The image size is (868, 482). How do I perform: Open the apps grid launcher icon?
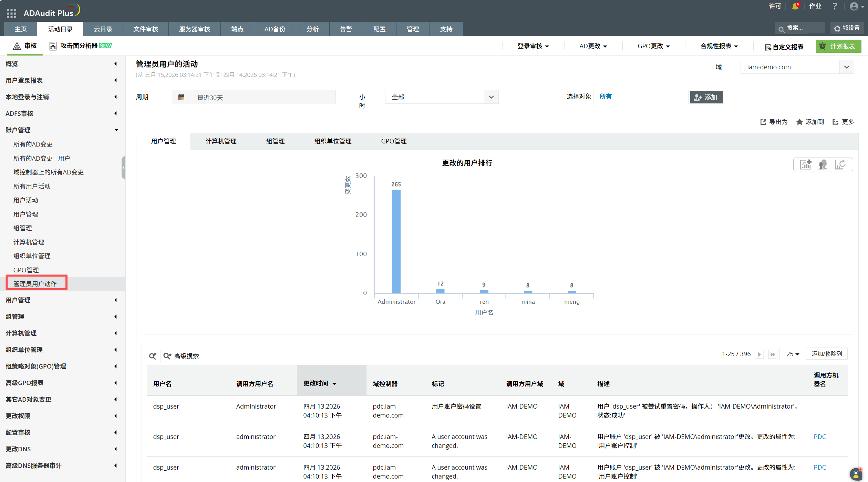pyautogui.click(x=11, y=13)
